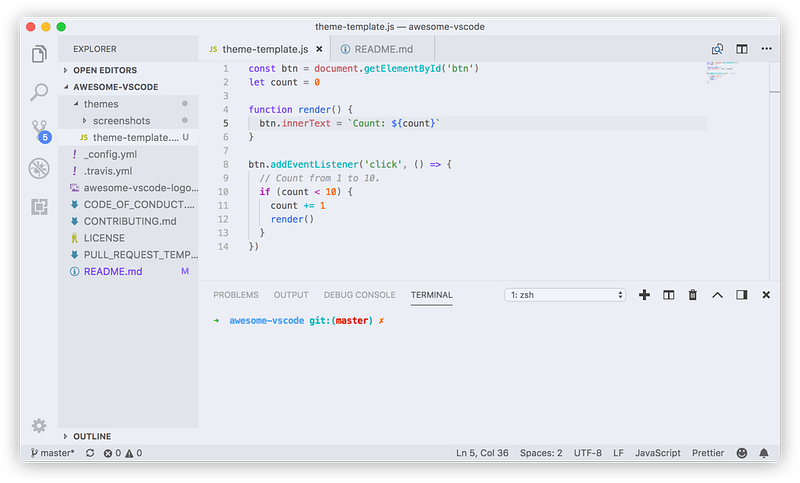Open the feedback smiley in status bar
Viewport: 800px width, 483px height.
click(742, 453)
